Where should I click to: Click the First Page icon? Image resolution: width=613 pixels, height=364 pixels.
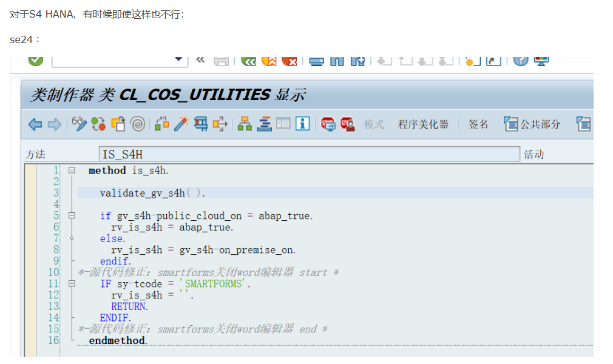coord(385,61)
